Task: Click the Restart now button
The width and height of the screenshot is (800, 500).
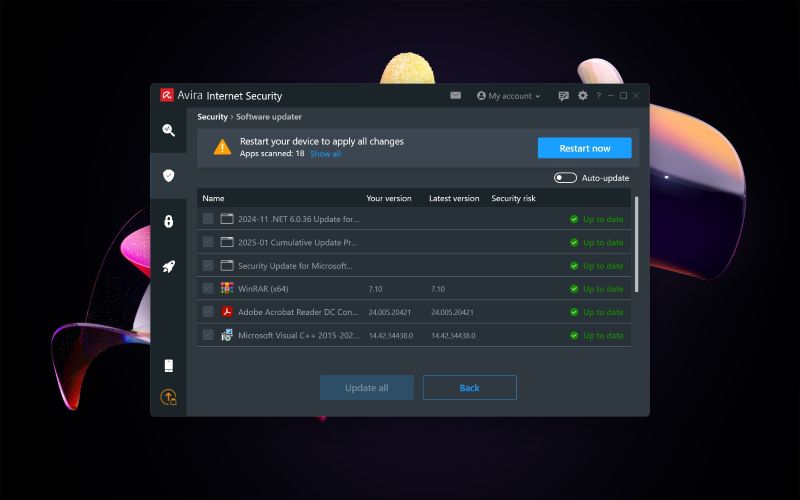Action: 585,148
